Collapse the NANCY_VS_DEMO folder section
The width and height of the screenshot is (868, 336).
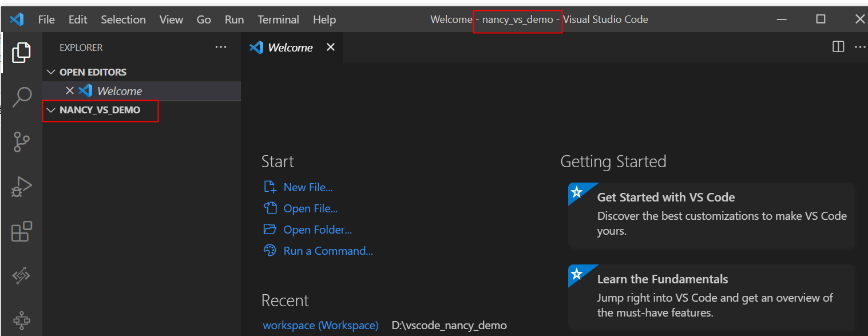[51, 110]
